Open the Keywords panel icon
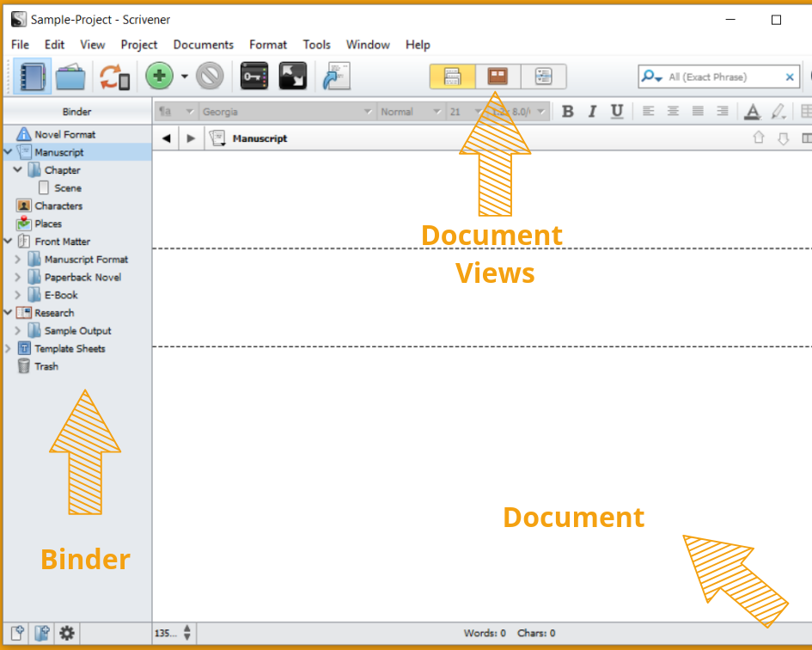This screenshot has width=812, height=650. 254,77
